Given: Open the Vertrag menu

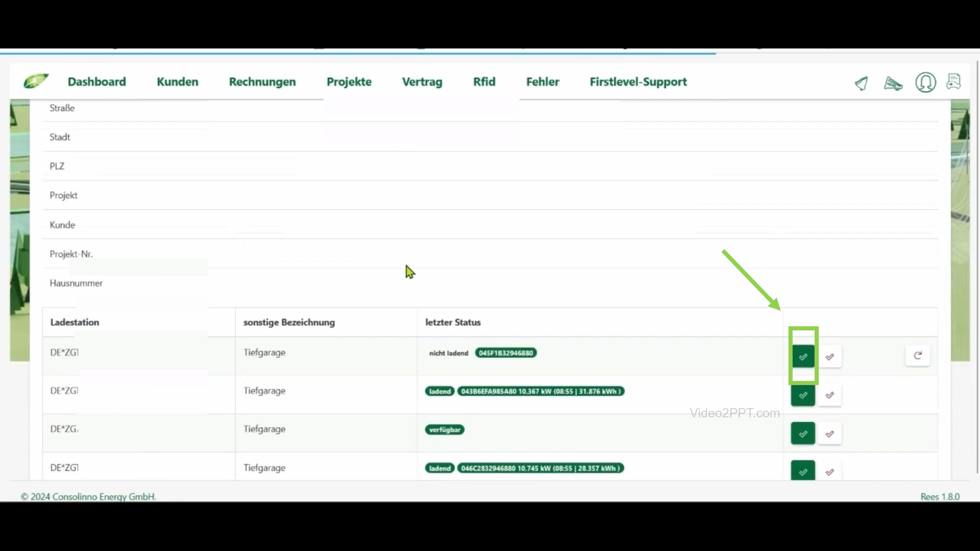Looking at the screenshot, I should [422, 82].
